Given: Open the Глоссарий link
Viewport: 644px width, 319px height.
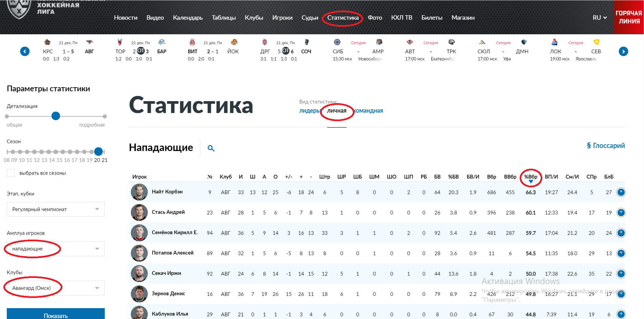Looking at the screenshot, I should click(x=605, y=146).
